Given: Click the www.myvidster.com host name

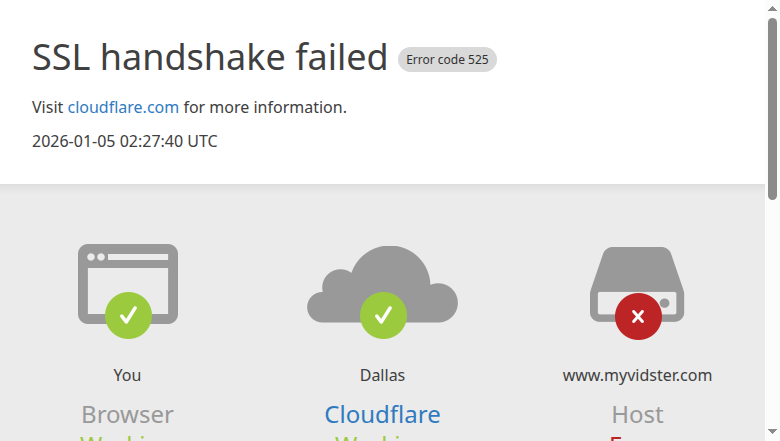Looking at the screenshot, I should pyautogui.click(x=637, y=375).
